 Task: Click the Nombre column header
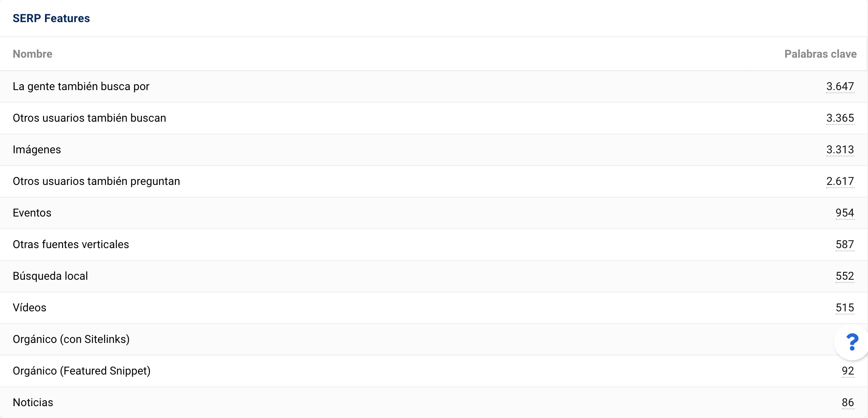tap(32, 54)
